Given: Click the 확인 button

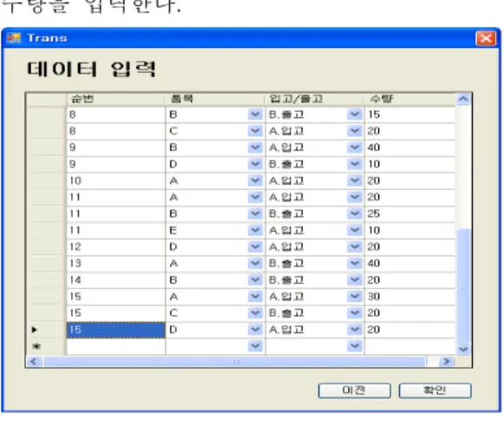Looking at the screenshot, I should point(435,391).
